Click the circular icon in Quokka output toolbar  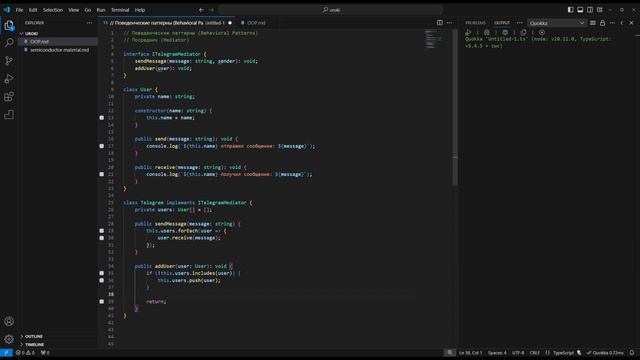[542, 32]
